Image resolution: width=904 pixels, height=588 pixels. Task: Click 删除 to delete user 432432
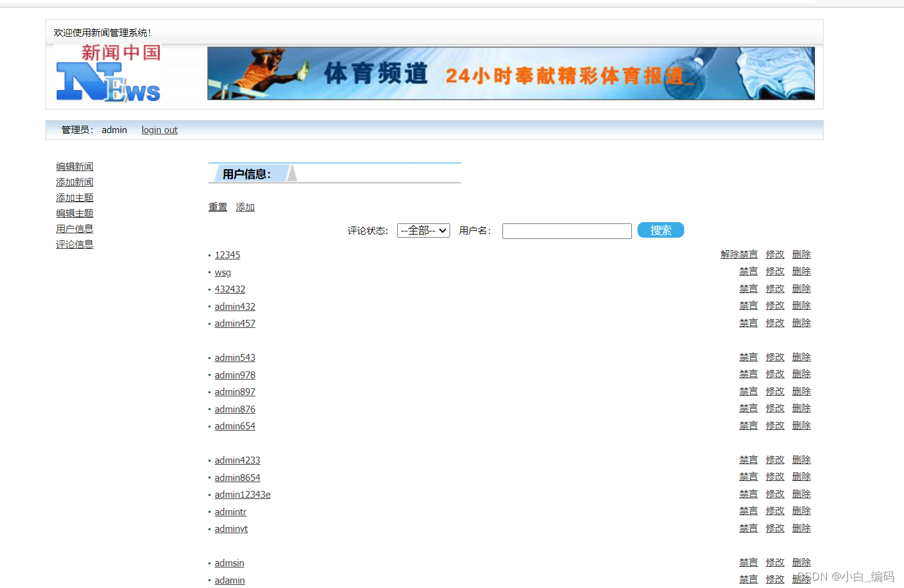(801, 288)
